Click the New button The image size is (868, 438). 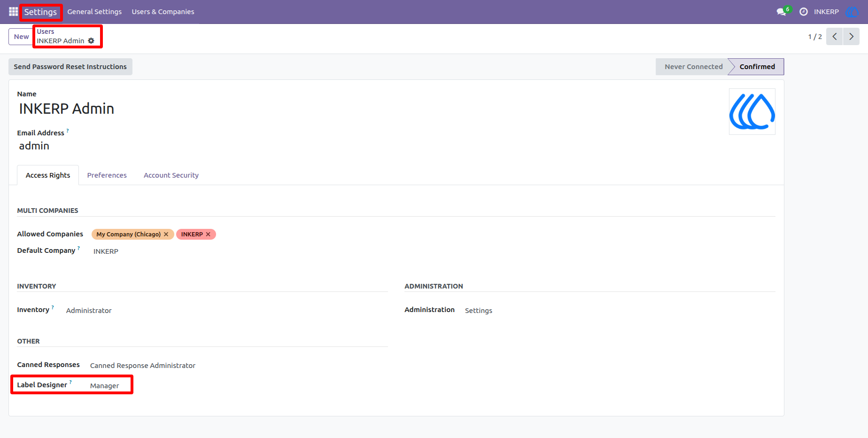click(x=21, y=37)
